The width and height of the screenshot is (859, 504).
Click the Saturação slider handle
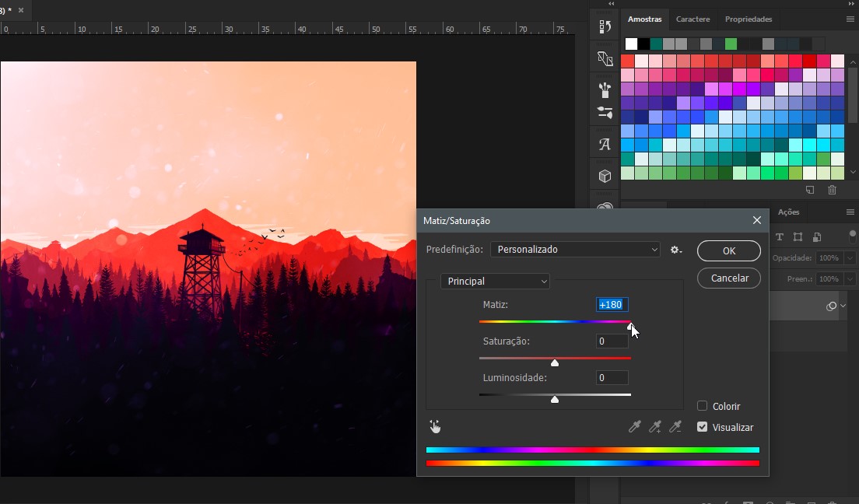555,362
